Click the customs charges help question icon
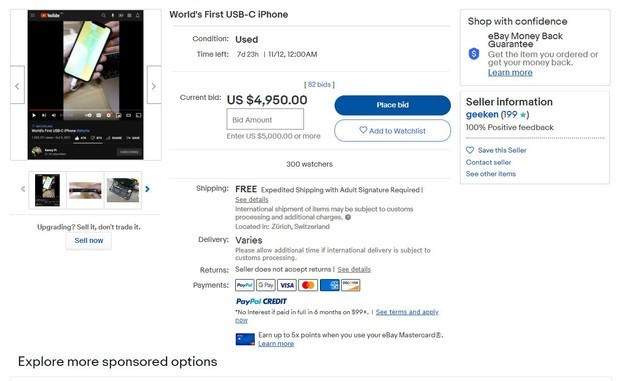The height and width of the screenshot is (381, 640). pos(348,217)
